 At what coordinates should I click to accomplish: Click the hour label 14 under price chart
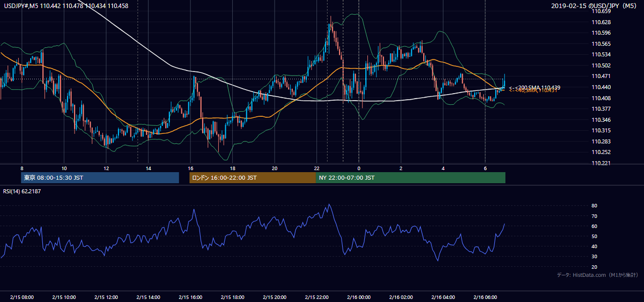(x=148, y=168)
